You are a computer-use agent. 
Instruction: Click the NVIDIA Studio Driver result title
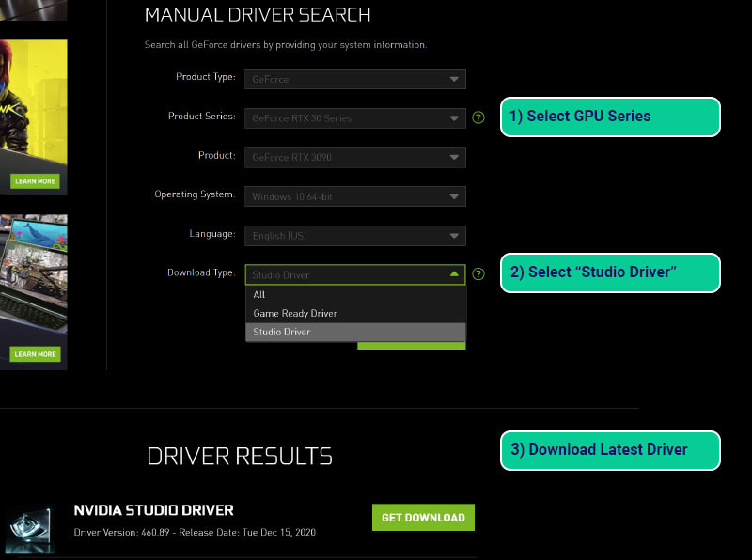click(x=153, y=510)
